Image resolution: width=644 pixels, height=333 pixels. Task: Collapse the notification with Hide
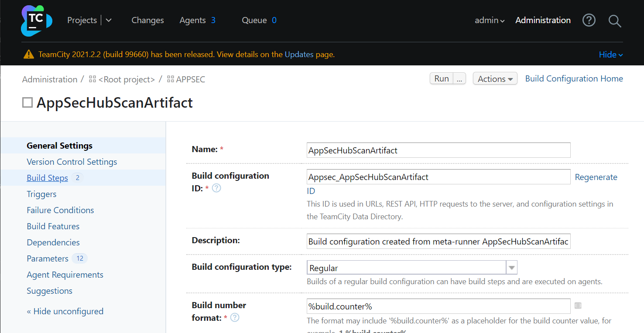[610, 54]
